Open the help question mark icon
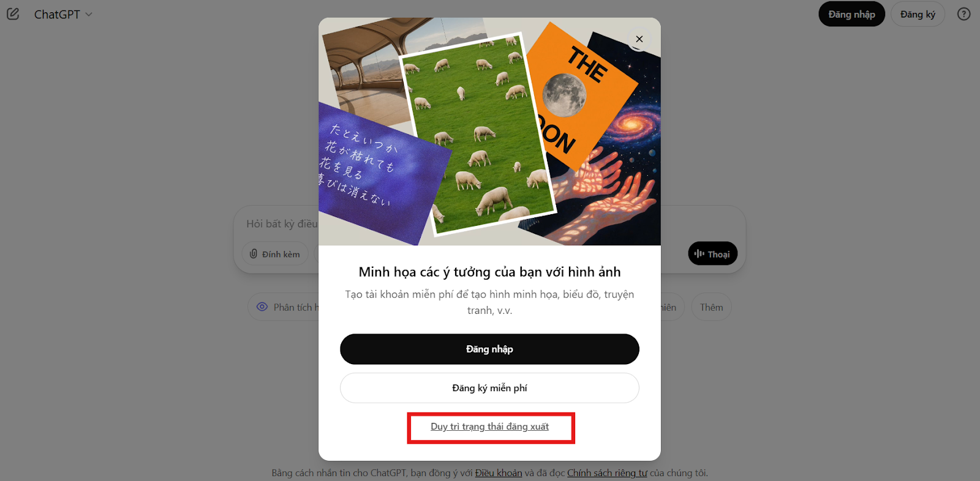 964,14
